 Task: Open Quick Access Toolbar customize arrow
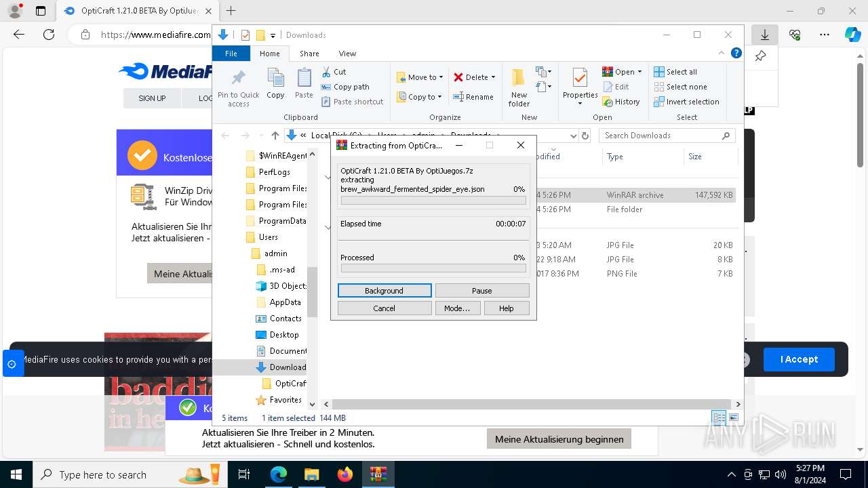click(273, 35)
